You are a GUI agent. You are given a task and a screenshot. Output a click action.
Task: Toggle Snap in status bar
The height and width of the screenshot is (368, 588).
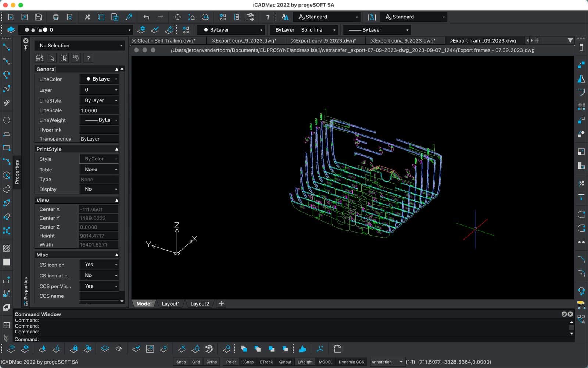point(181,362)
